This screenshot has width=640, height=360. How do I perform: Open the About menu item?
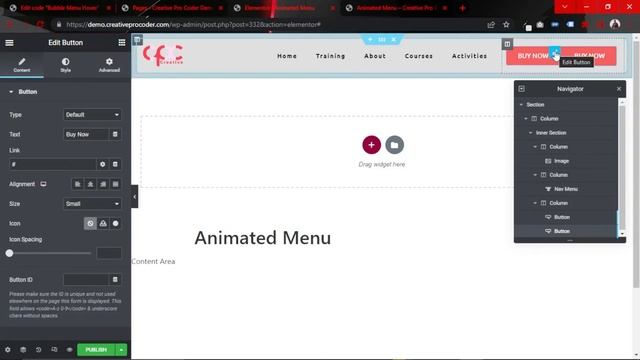tap(375, 56)
